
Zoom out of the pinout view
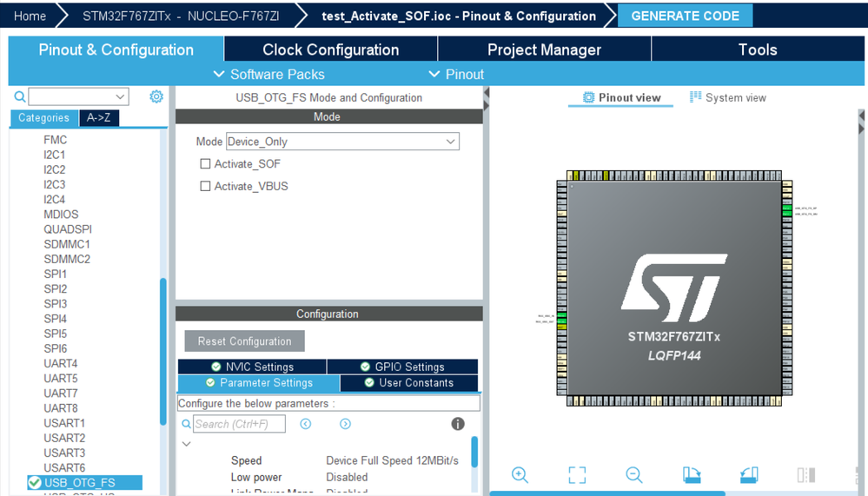point(633,475)
